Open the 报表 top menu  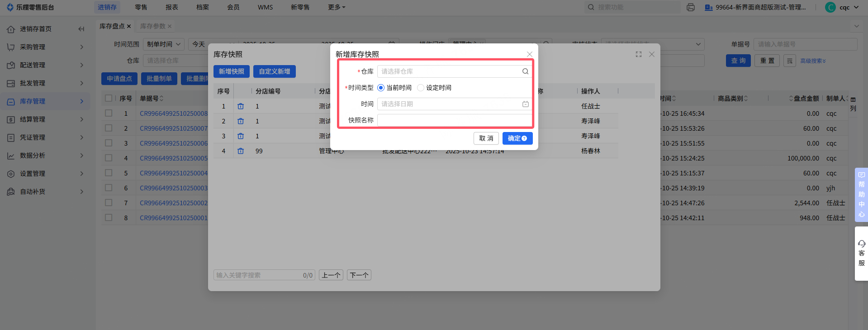172,7
